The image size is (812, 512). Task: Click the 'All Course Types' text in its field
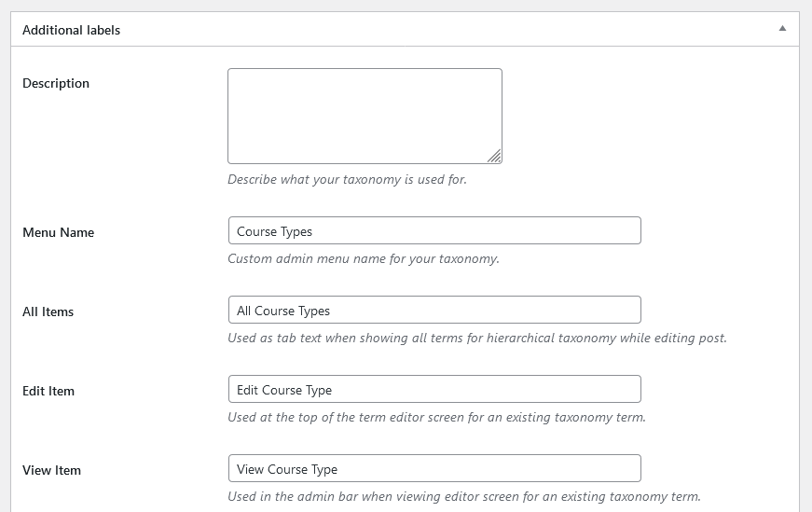coord(283,311)
